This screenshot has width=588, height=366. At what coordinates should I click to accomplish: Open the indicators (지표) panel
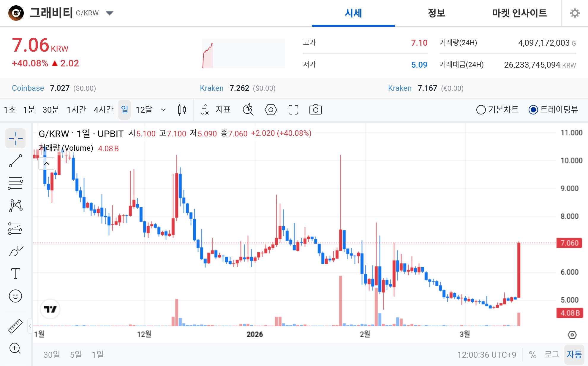coord(223,110)
